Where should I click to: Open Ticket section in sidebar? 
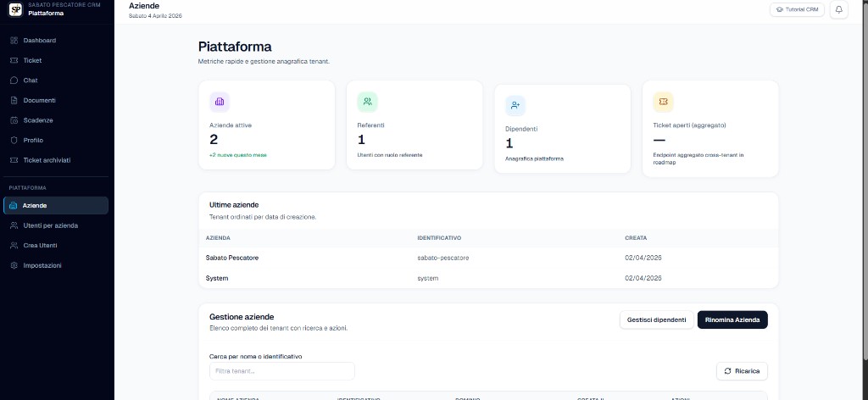click(32, 60)
